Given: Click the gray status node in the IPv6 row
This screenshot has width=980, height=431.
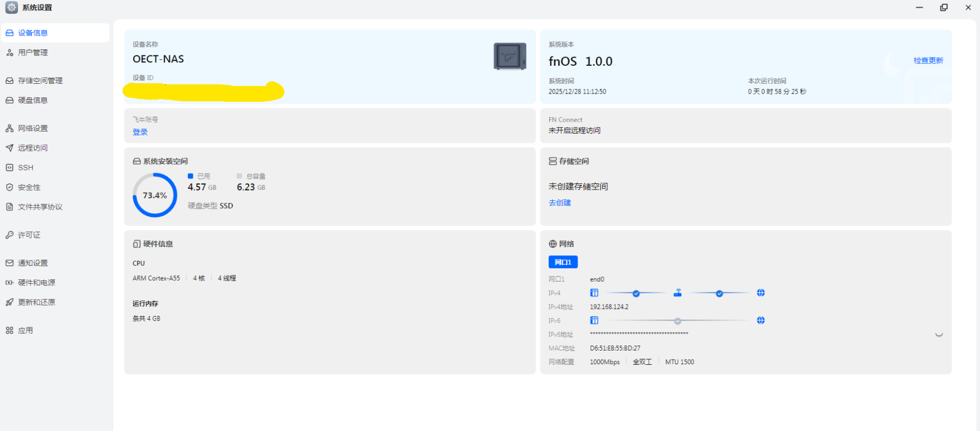Looking at the screenshot, I should coord(677,321).
